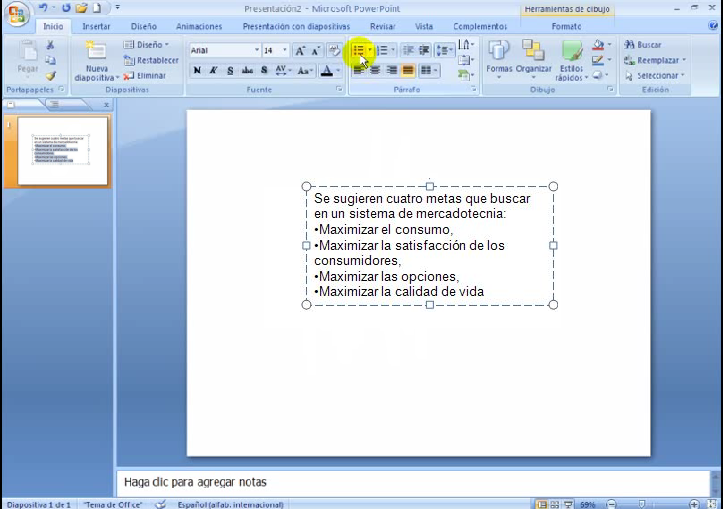723x509 pixels.
Task: Open the Animaciones tab
Action: [x=199, y=27]
